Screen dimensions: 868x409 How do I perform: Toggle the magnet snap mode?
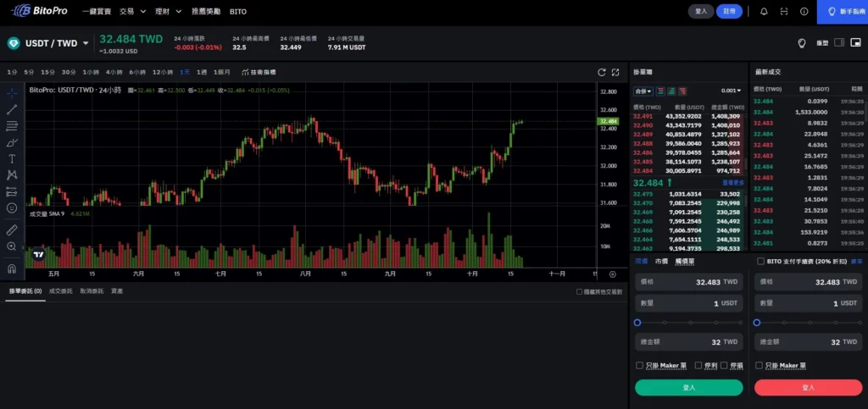coord(12,268)
